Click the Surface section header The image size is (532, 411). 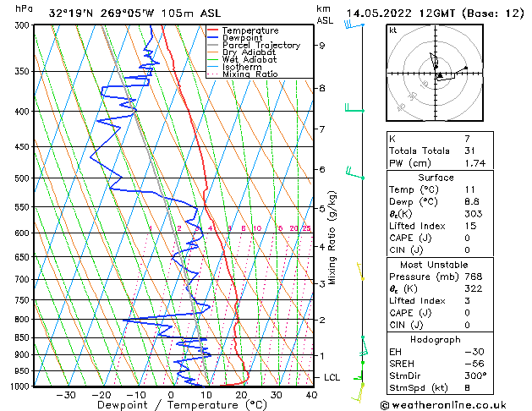click(436, 178)
